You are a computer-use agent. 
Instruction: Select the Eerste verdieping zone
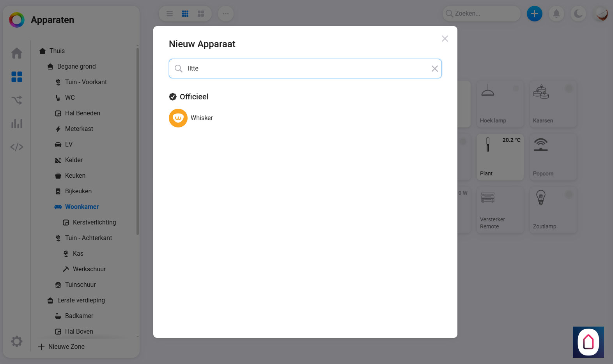(x=81, y=300)
